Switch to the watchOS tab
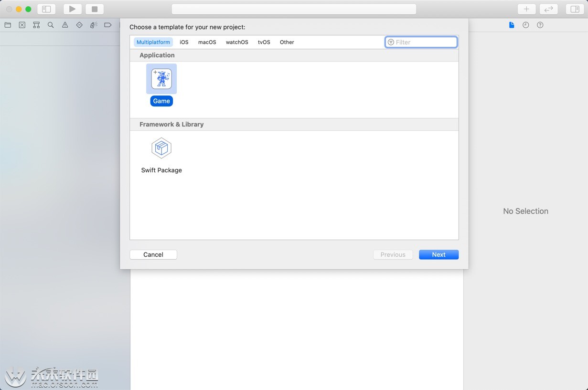The image size is (588, 390). click(237, 42)
